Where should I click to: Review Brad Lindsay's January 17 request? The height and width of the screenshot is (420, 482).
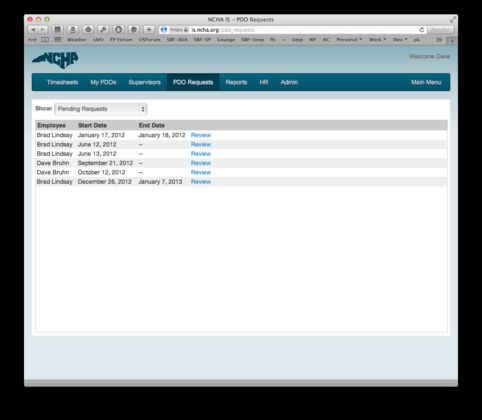click(201, 135)
